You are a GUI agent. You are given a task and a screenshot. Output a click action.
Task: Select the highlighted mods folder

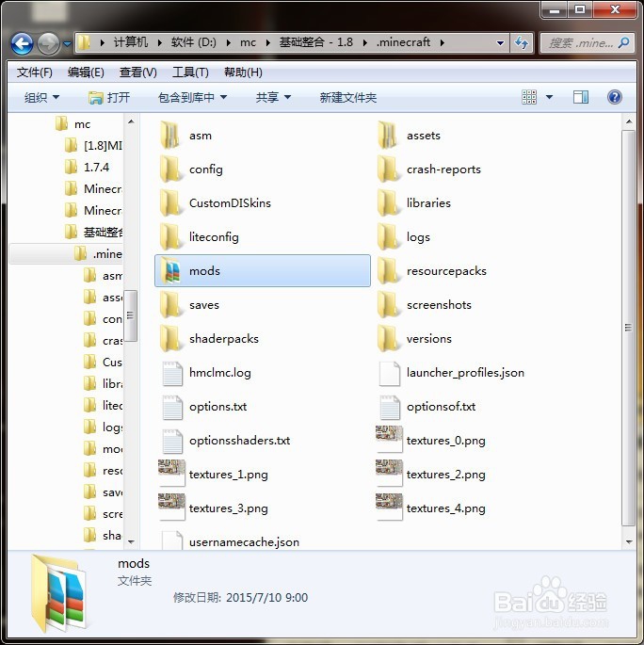(263, 270)
